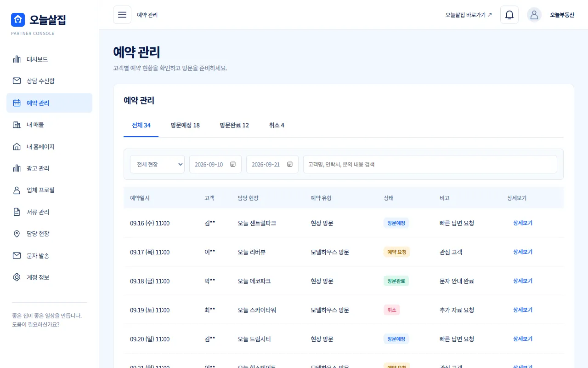Switch to the 방문예정 18 tab
This screenshot has width=588, height=368.
[185, 125]
